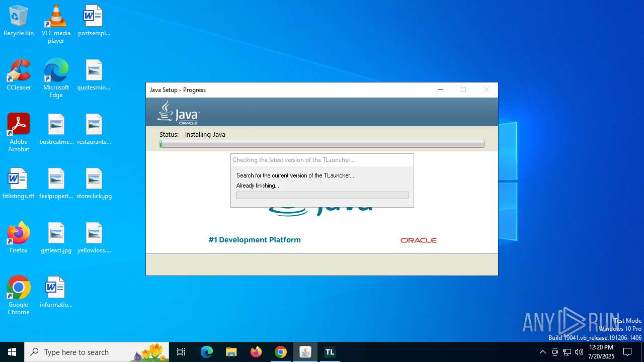Select the getleast.jpg file

(56, 238)
